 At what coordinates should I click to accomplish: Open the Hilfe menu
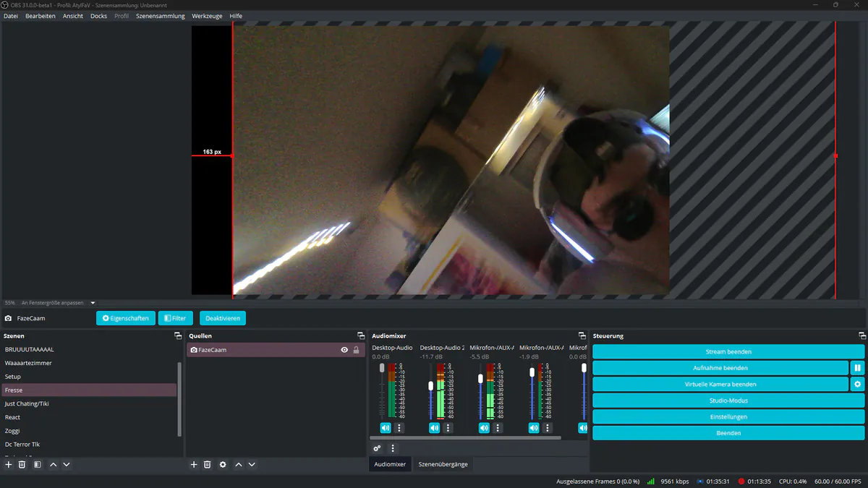point(236,16)
